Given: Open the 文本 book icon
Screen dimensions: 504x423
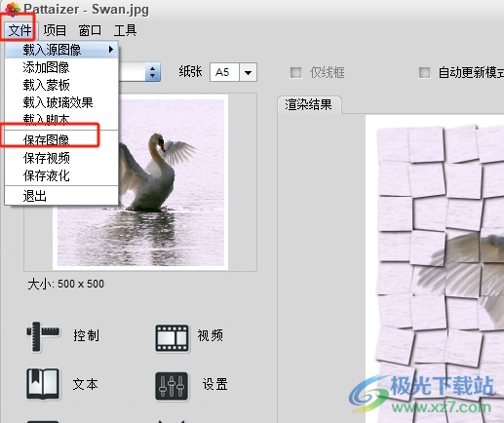Looking at the screenshot, I should [x=43, y=384].
